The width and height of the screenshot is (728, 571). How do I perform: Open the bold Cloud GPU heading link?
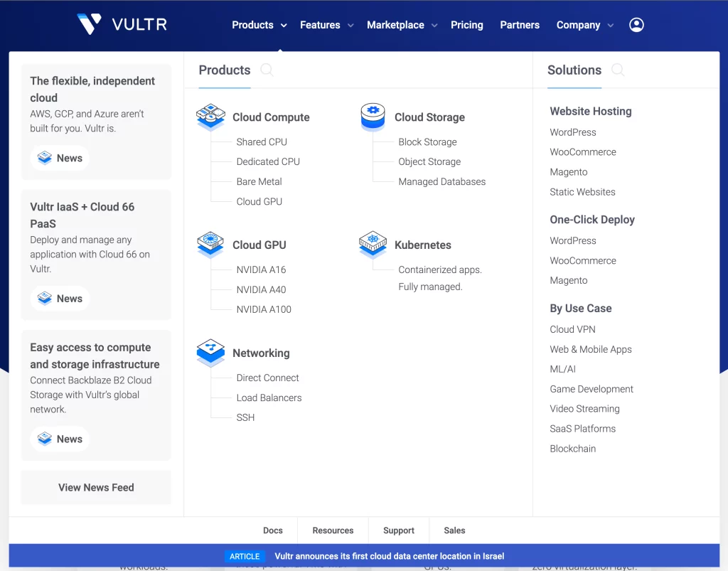tap(259, 245)
